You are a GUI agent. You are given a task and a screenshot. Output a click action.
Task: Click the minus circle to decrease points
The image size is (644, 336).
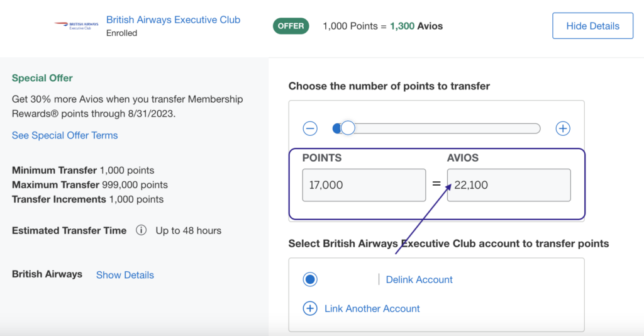point(310,128)
